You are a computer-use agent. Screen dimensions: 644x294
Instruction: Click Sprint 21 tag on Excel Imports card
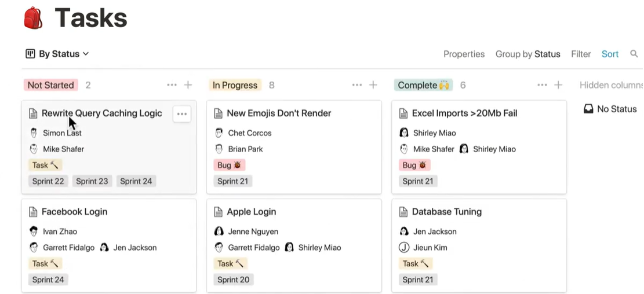click(418, 181)
